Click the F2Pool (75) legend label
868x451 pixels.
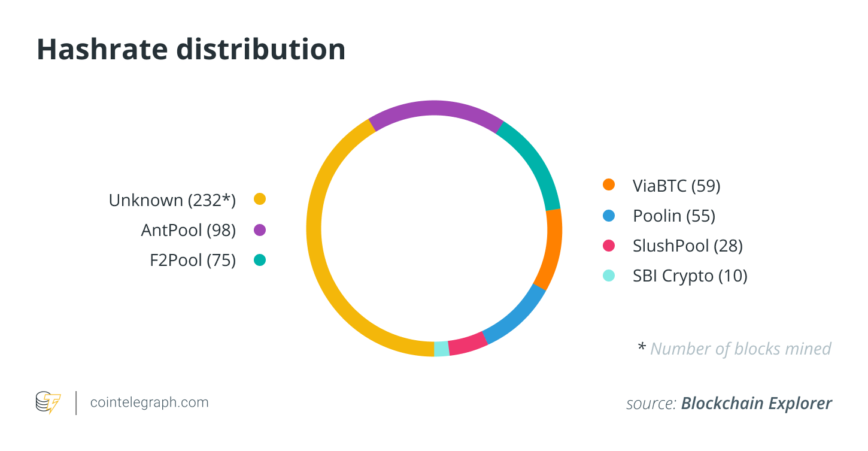(x=192, y=261)
